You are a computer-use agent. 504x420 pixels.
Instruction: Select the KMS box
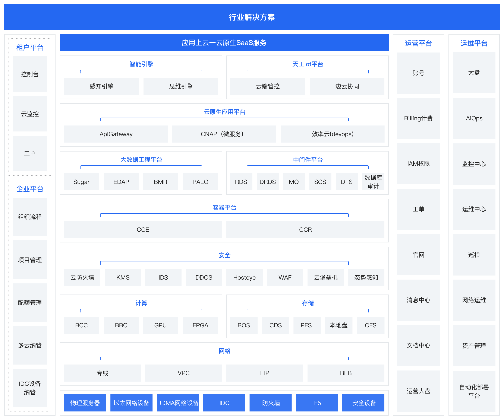pos(123,277)
